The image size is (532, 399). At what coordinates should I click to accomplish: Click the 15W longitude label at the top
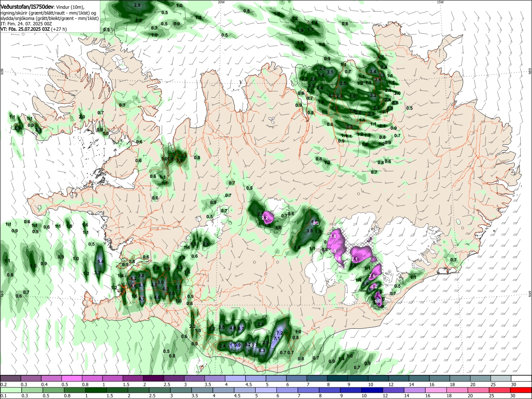[x=440, y=2]
